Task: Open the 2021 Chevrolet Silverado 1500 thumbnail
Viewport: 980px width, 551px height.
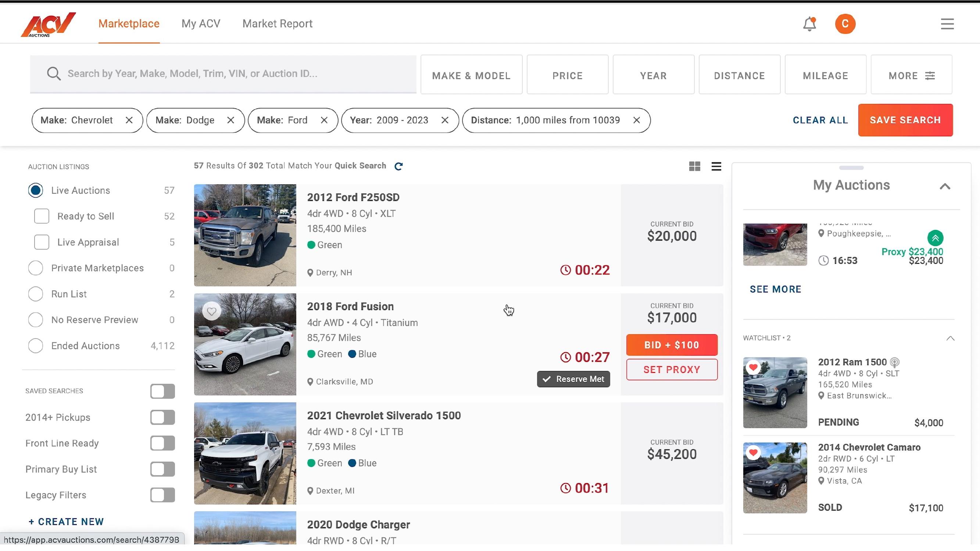Action: coord(245,453)
